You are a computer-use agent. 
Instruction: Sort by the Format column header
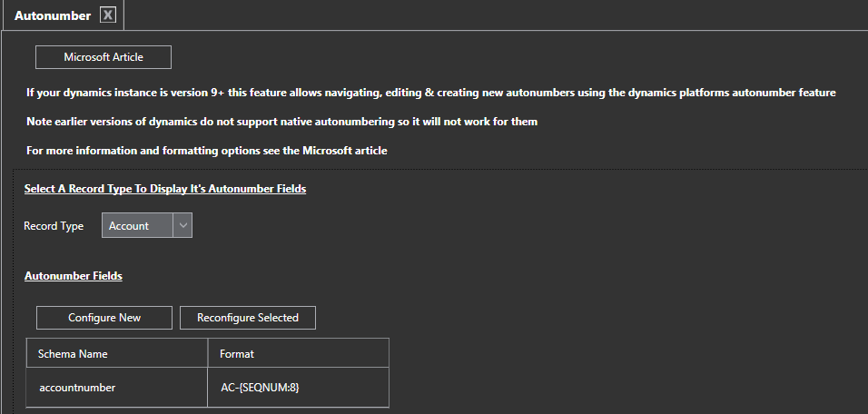tap(299, 353)
